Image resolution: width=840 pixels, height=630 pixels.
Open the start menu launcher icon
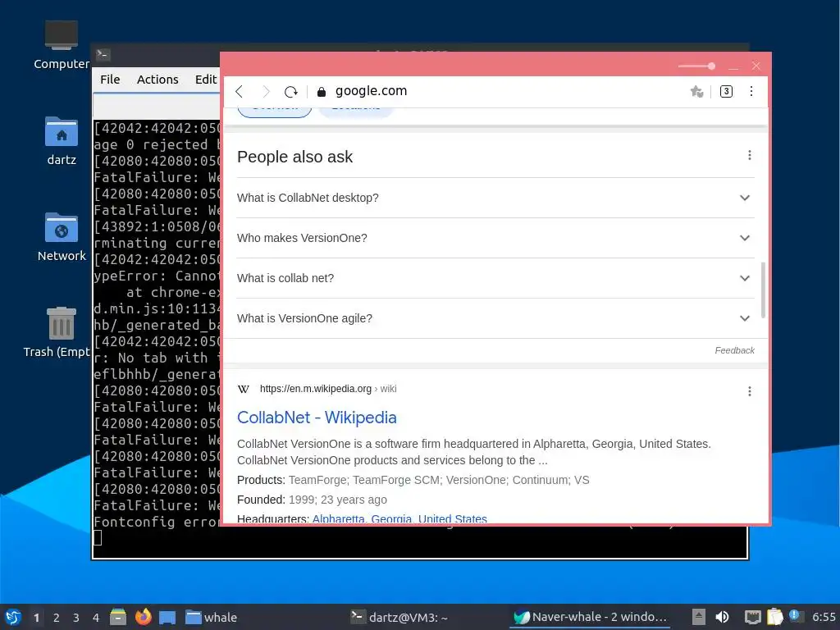(13, 617)
